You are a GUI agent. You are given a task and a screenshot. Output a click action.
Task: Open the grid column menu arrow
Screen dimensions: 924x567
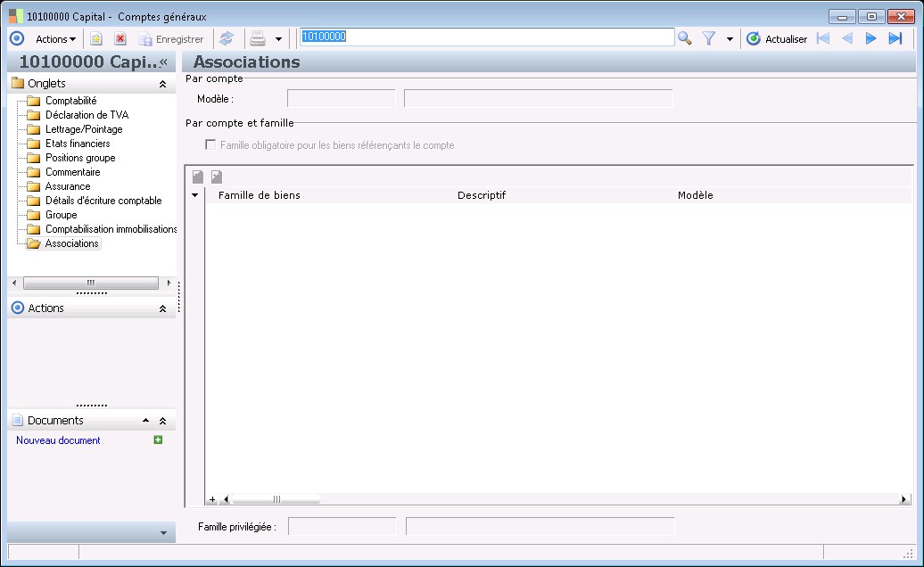pos(195,195)
